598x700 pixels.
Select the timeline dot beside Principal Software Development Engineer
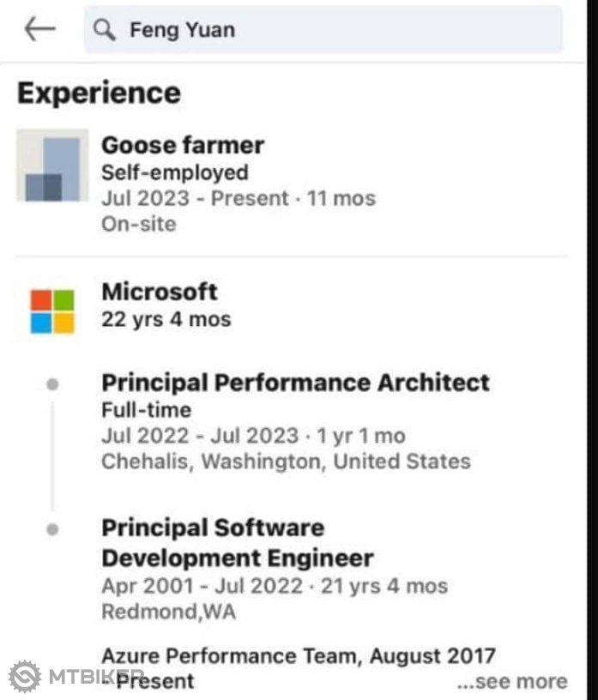tap(53, 529)
